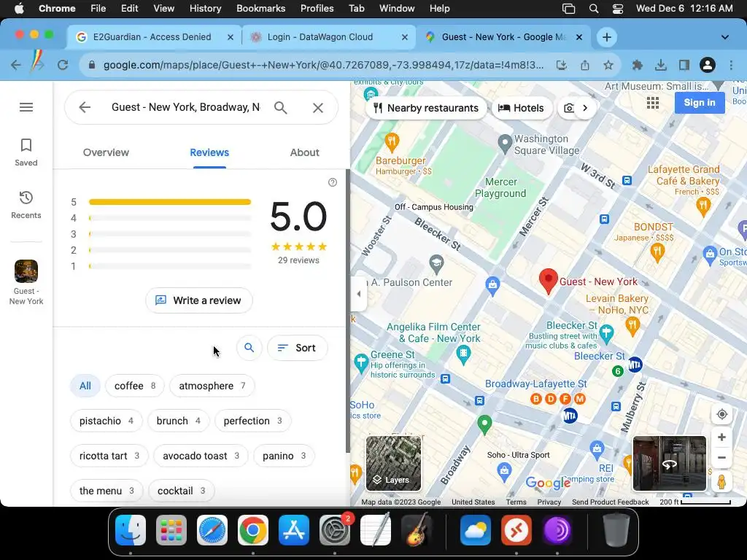Go back in Chrome browser

(x=16, y=65)
